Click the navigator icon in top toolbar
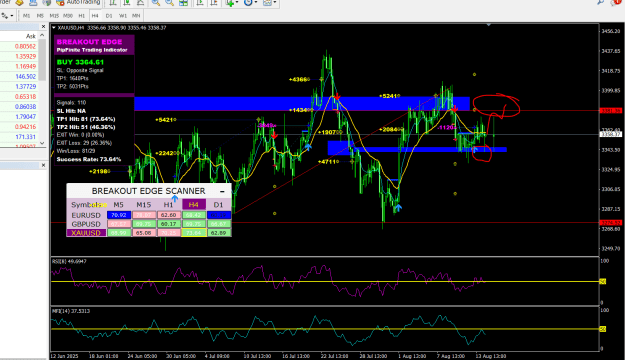Image resolution: width=625 pixels, height=360 pixels. [33, 2]
